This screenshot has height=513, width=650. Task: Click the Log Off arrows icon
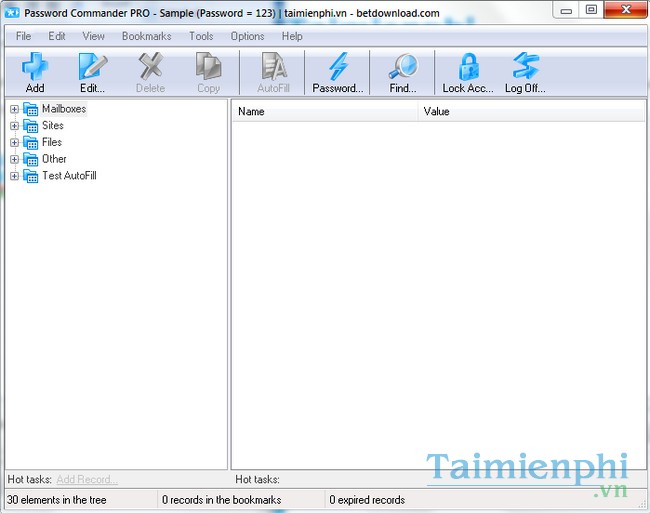(x=526, y=66)
